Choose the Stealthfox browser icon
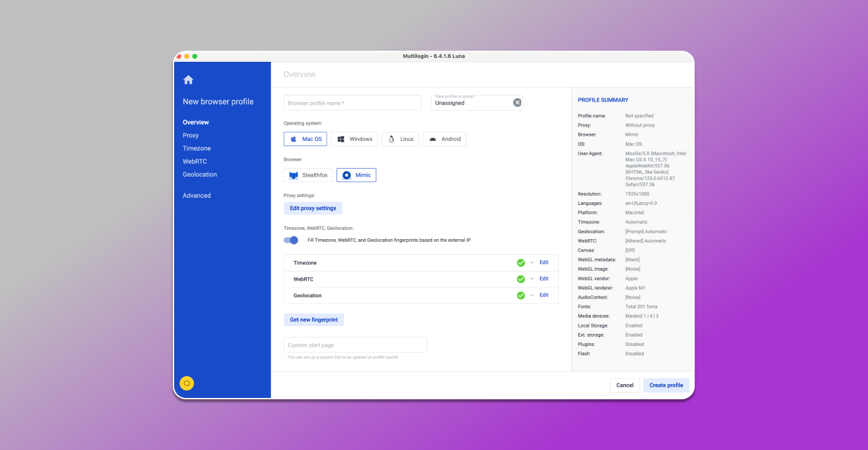868x450 pixels. pos(293,175)
